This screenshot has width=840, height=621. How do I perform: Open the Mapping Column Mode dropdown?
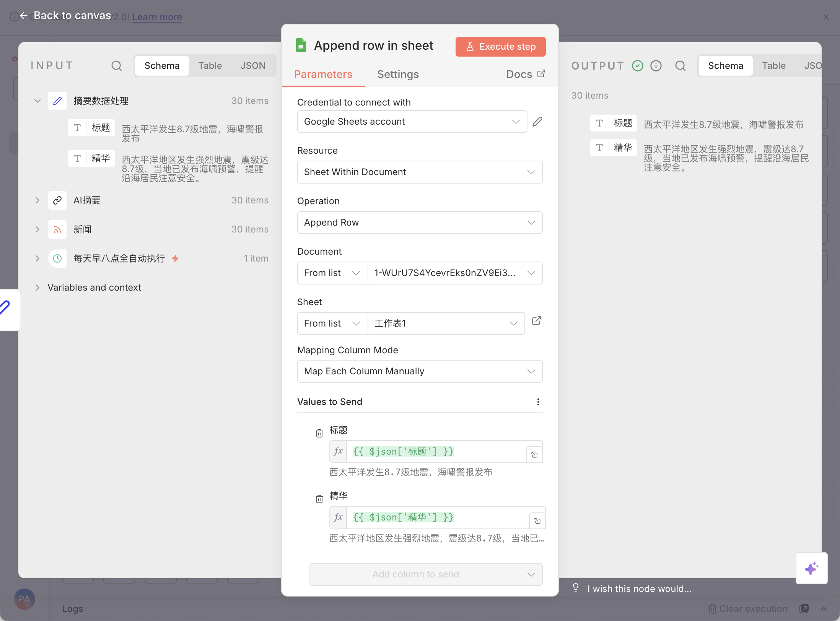point(420,371)
